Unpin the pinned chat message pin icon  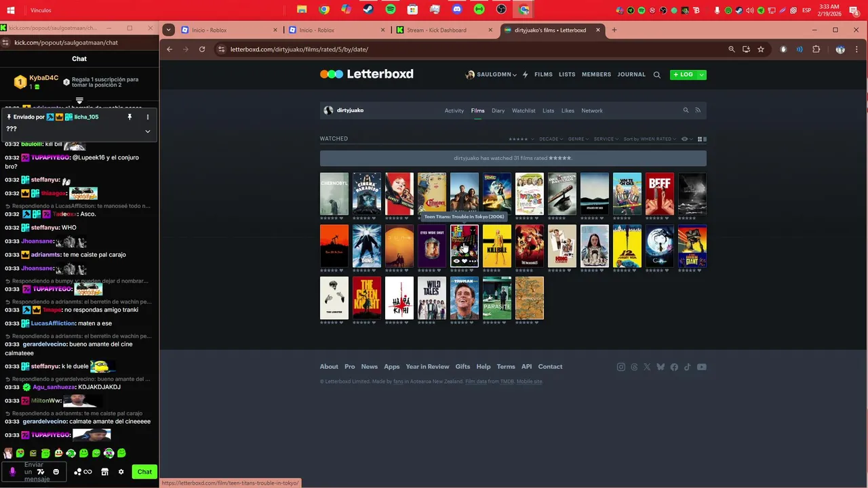(x=130, y=117)
